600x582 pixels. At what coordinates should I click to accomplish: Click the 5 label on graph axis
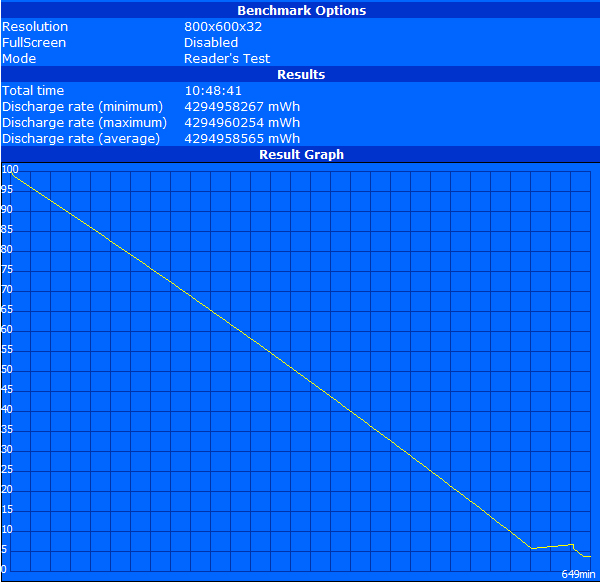pyautogui.click(x=4, y=549)
